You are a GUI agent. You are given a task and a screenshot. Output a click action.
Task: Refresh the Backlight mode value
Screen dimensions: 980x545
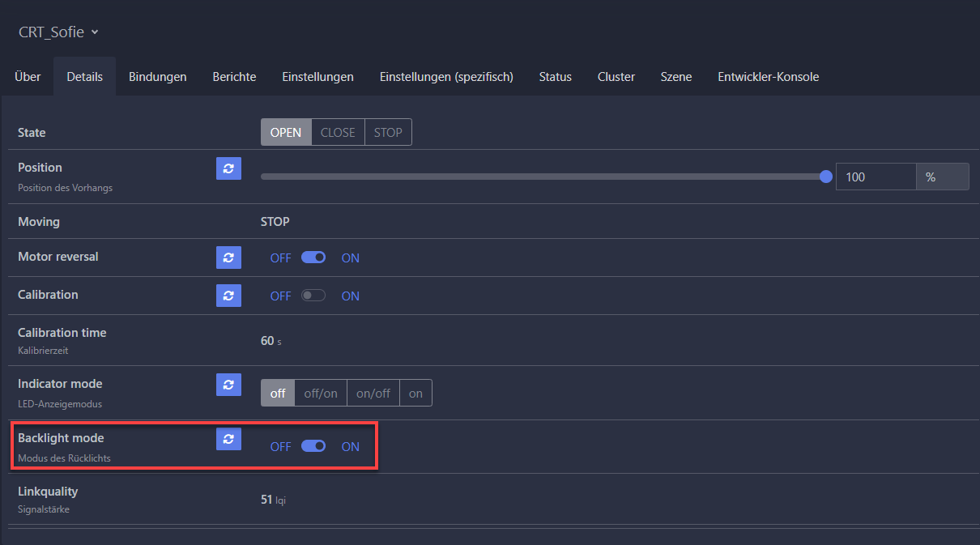click(x=228, y=439)
